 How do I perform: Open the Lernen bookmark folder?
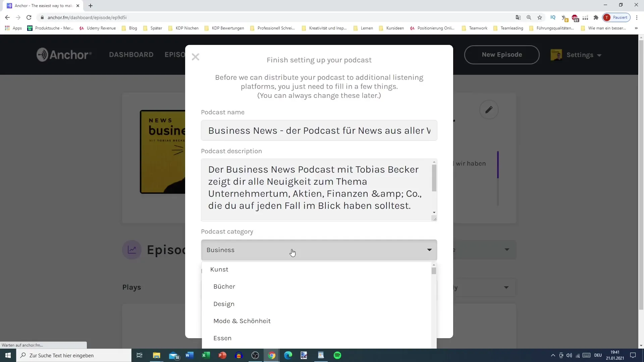pyautogui.click(x=363, y=28)
